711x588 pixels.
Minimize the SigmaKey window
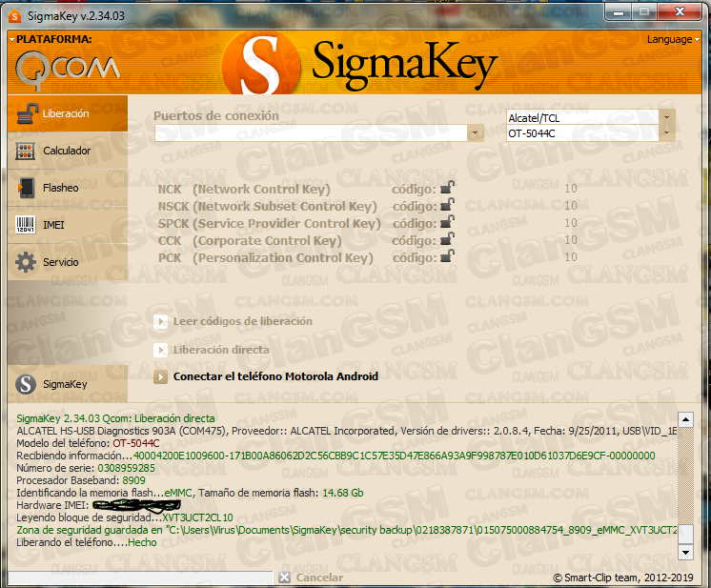pos(618,12)
